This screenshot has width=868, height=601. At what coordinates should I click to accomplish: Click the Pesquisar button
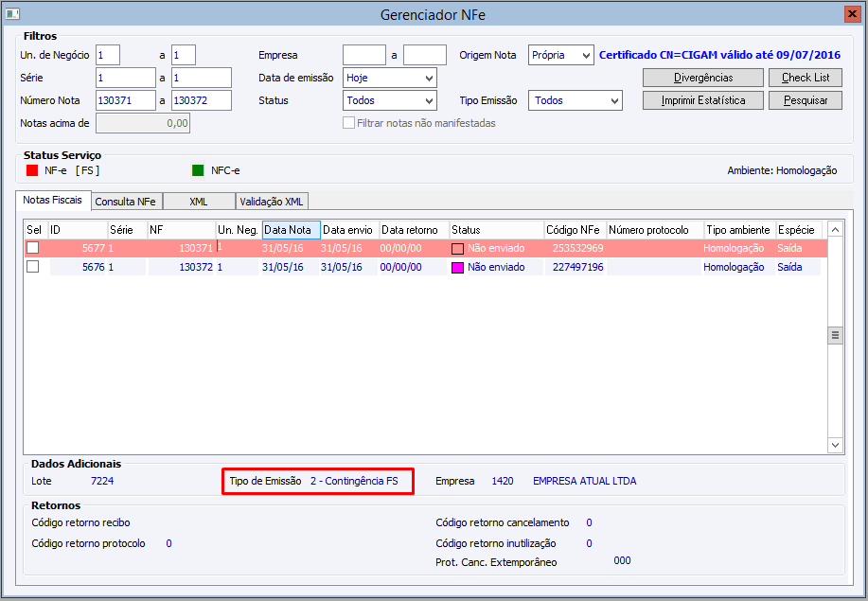pos(806,100)
